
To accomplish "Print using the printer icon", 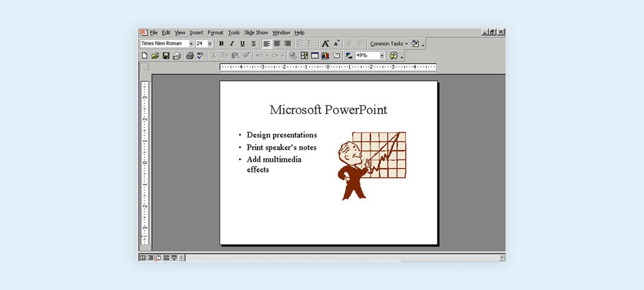I will 189,55.
